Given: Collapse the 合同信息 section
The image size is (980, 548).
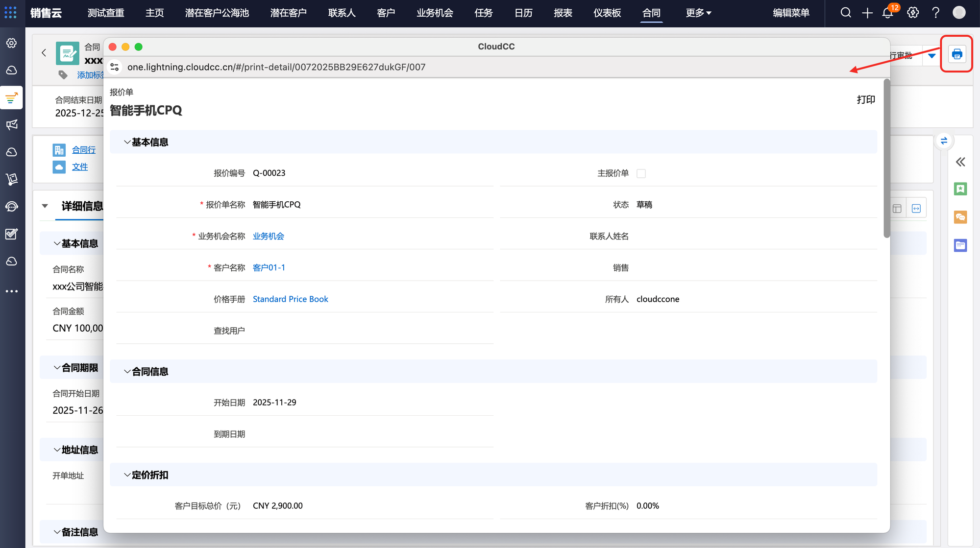Looking at the screenshot, I should coord(127,372).
